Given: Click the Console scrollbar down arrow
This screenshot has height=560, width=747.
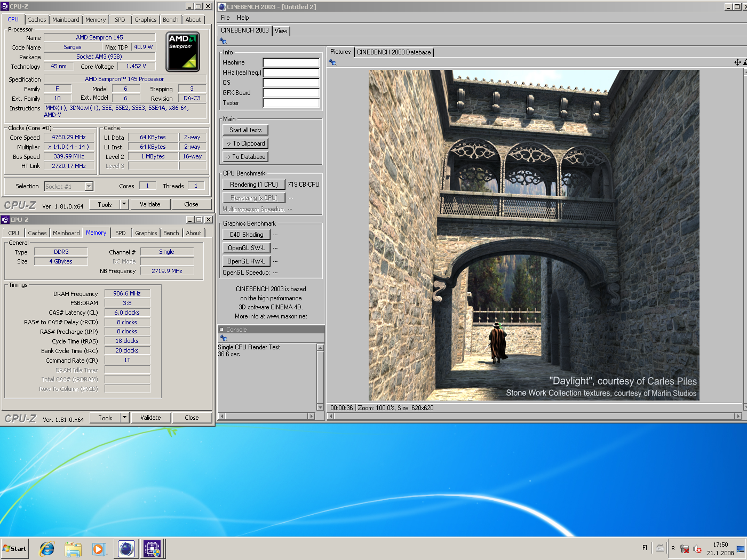Looking at the screenshot, I should pyautogui.click(x=320, y=407).
